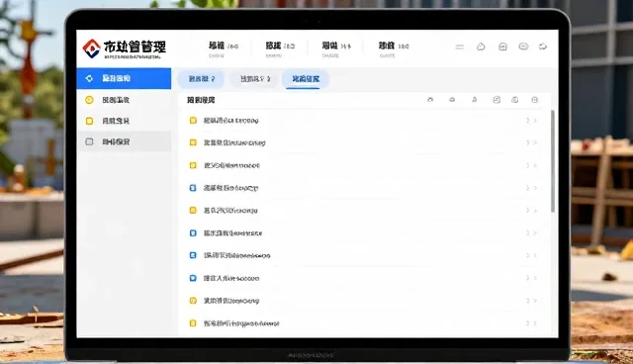Open the sidebar item with yellow circle icon
The height and width of the screenshot is (364, 633).
coord(124,100)
